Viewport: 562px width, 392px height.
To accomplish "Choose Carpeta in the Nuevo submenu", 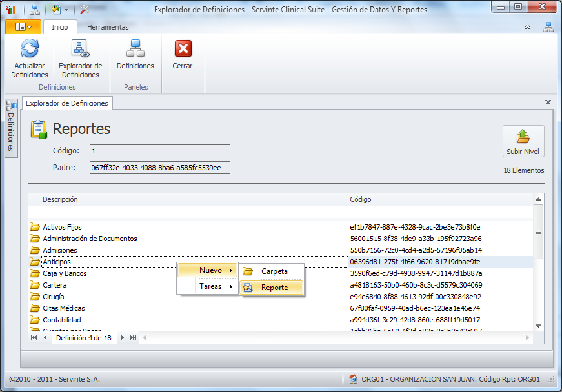I will [274, 271].
